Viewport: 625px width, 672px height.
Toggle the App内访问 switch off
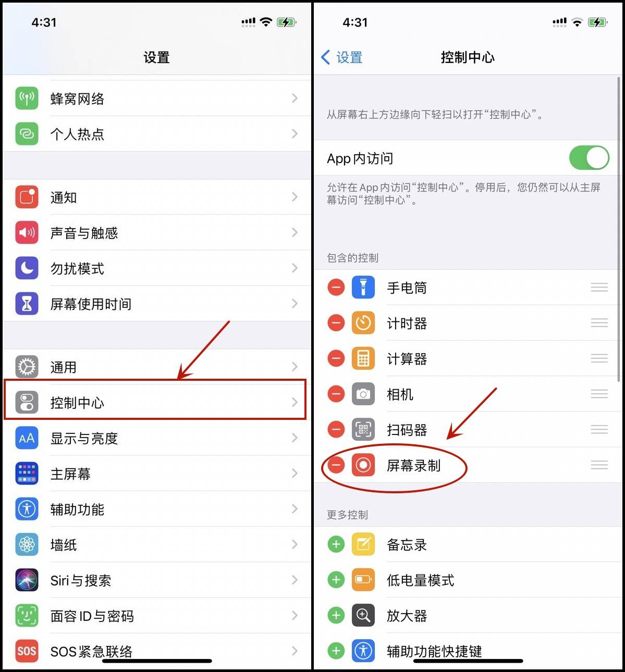589,158
